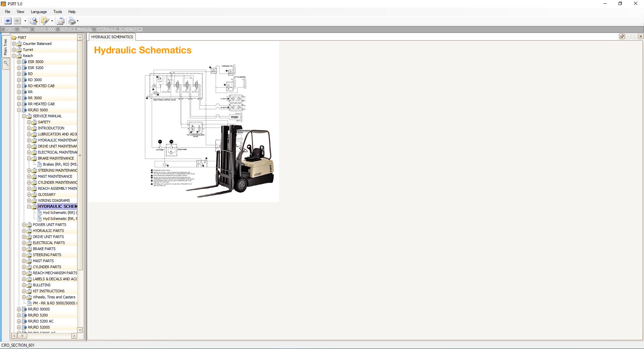Collapse the BRAKE MAINTENANCE folder node
644x349 pixels.
[x=29, y=158]
